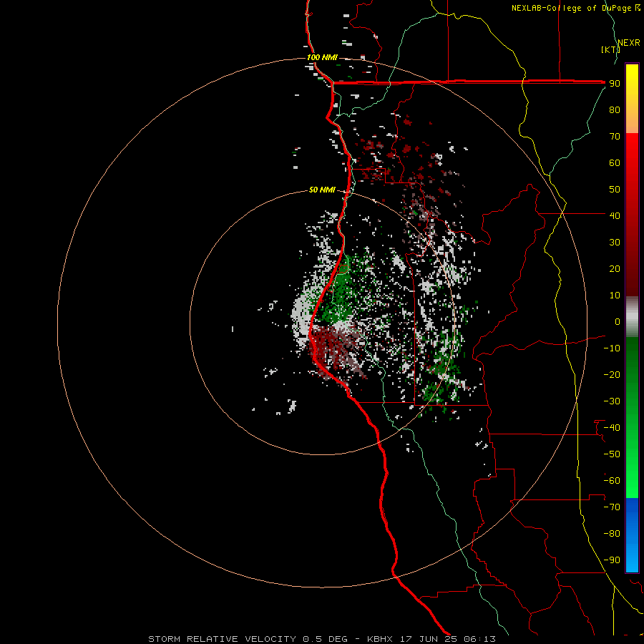The height and width of the screenshot is (644, 644).
Task: Select the yellow-orange top segment of velocity color bar
Action: pyautogui.click(x=632, y=99)
